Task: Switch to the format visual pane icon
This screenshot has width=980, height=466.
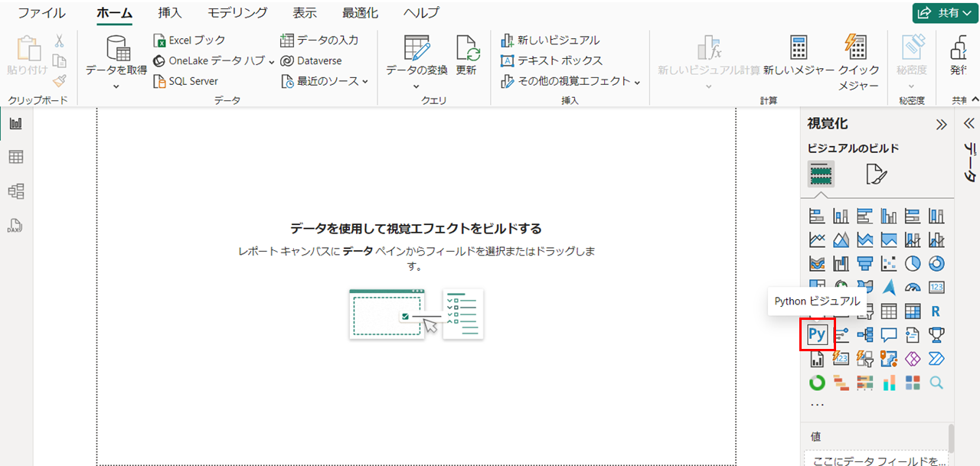Action: click(x=875, y=174)
